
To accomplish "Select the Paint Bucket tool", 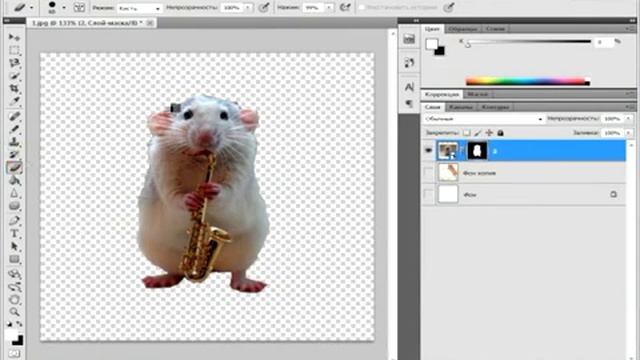I will click(14, 180).
